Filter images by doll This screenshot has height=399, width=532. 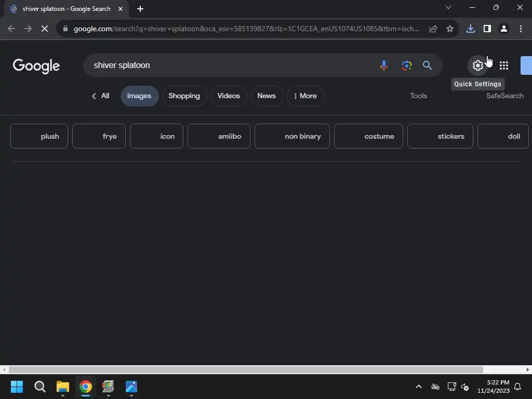coord(503,137)
